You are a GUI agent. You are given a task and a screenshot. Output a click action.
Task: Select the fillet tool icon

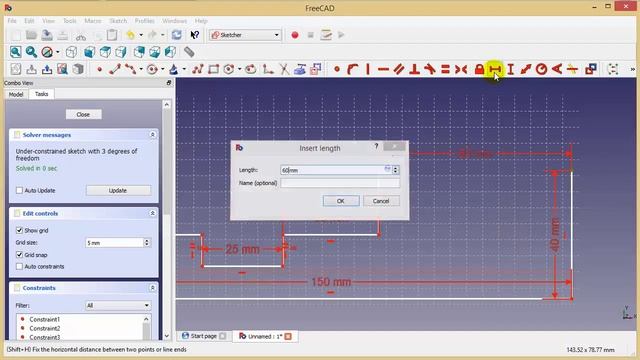[x=268, y=69]
